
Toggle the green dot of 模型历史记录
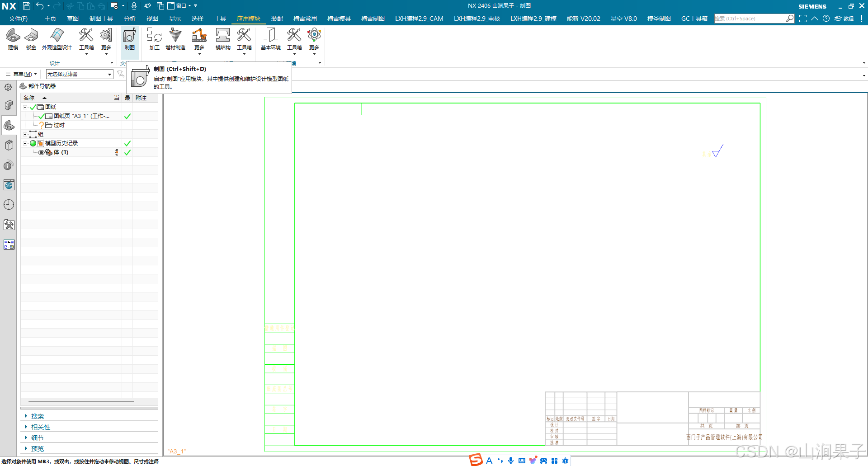click(33, 143)
